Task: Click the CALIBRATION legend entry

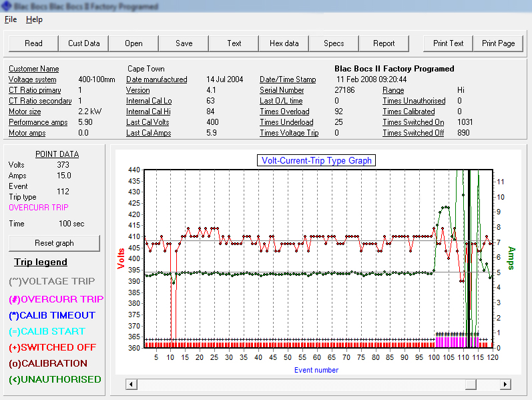Action: (48, 364)
